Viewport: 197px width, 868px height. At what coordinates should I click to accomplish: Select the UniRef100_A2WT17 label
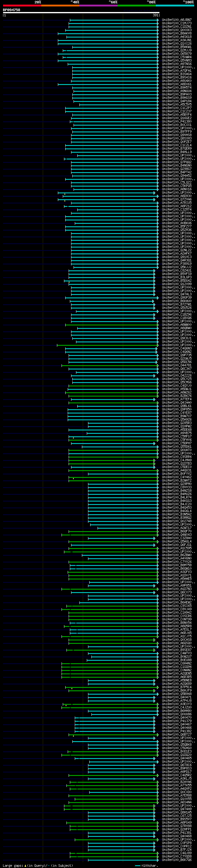(177, 528)
